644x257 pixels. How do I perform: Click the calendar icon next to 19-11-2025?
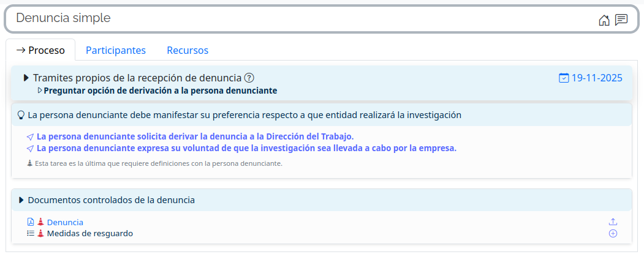click(x=564, y=78)
